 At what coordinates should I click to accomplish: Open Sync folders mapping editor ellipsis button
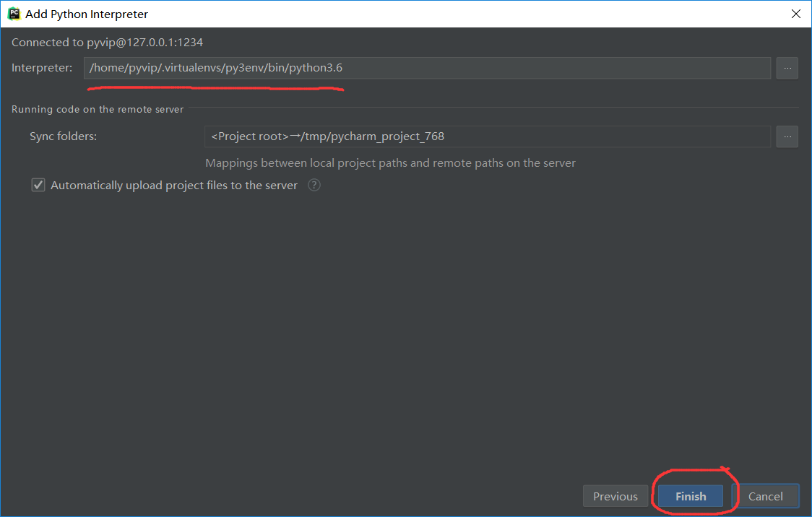click(787, 136)
